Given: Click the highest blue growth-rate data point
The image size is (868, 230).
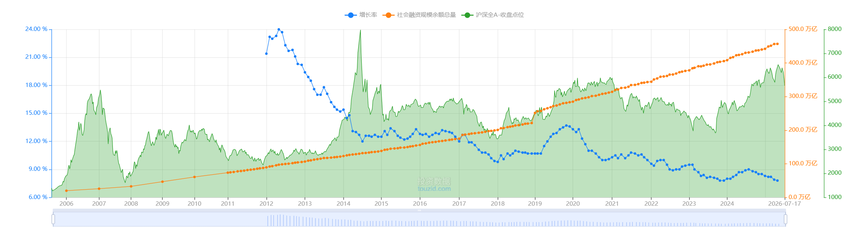Looking at the screenshot, I should tap(279, 29).
